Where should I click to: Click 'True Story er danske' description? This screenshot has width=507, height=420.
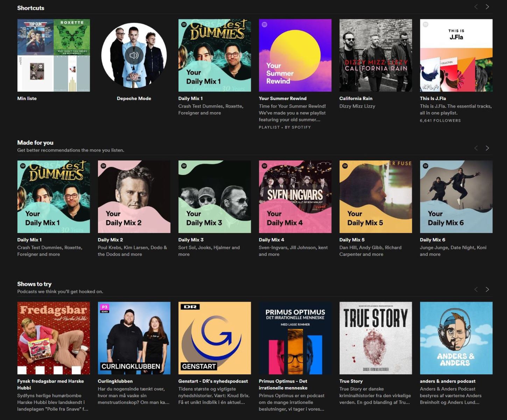[x=375, y=395]
